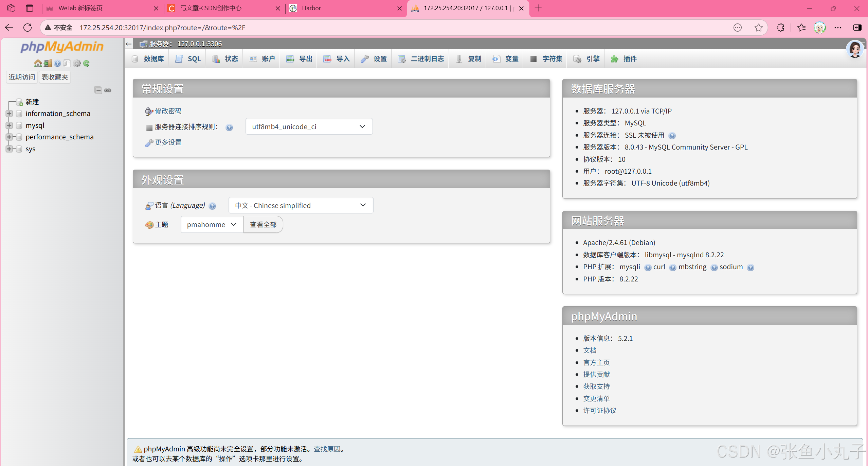Image resolution: width=868 pixels, height=466 pixels.
Task: Collapse all navigation tree items
Action: tap(98, 90)
